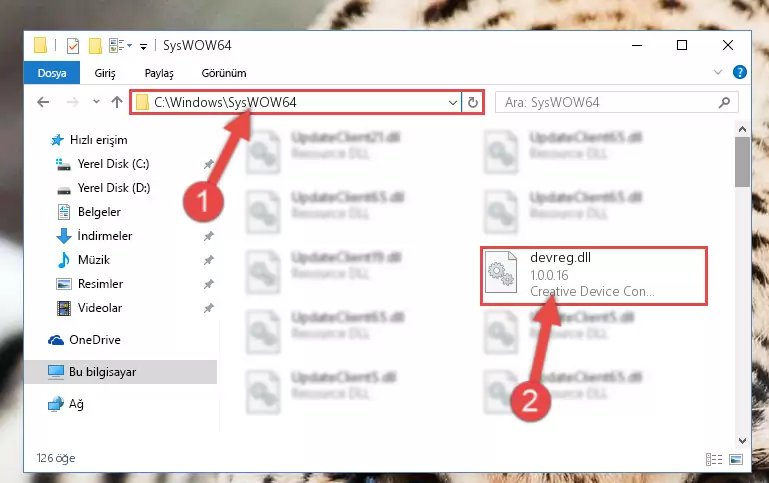Click the Properties checkmark icon in title bar

coord(73,46)
